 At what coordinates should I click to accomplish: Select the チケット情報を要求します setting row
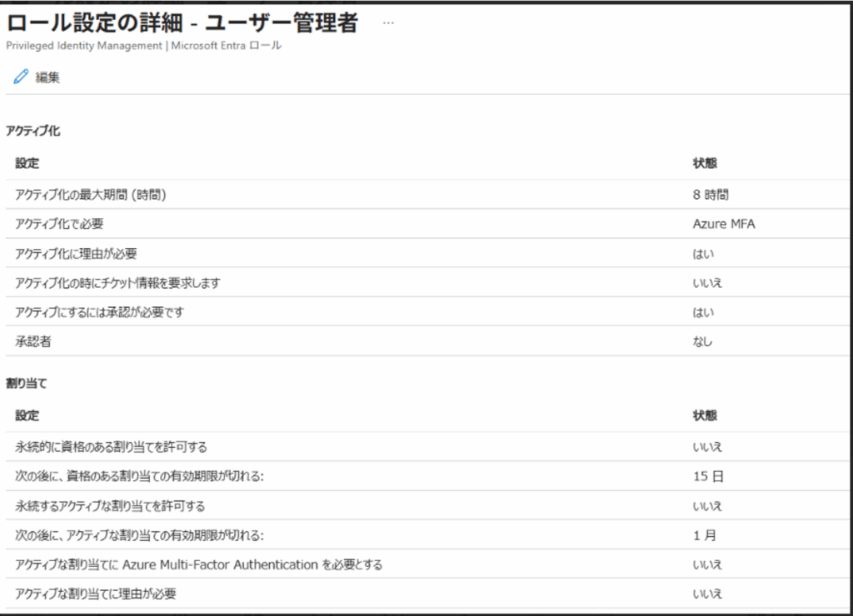click(117, 283)
